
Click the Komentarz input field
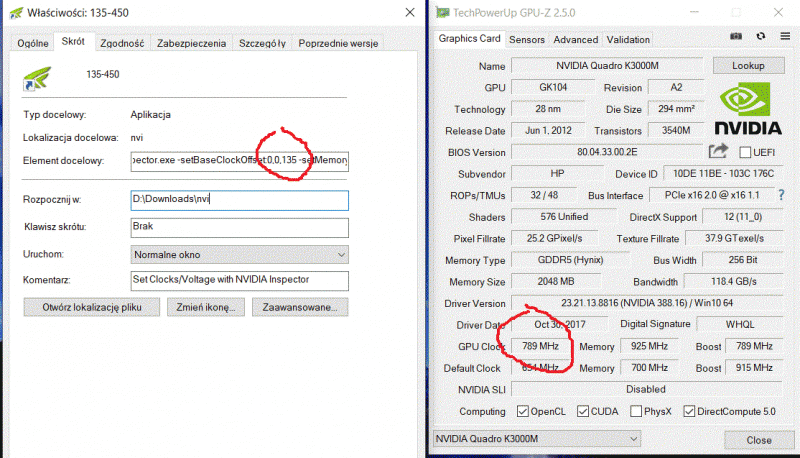pos(239,281)
